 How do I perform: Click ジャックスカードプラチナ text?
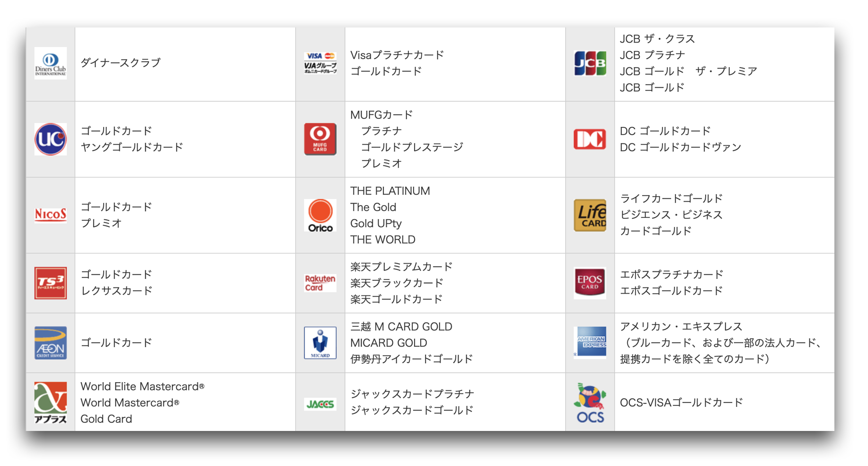click(x=412, y=394)
